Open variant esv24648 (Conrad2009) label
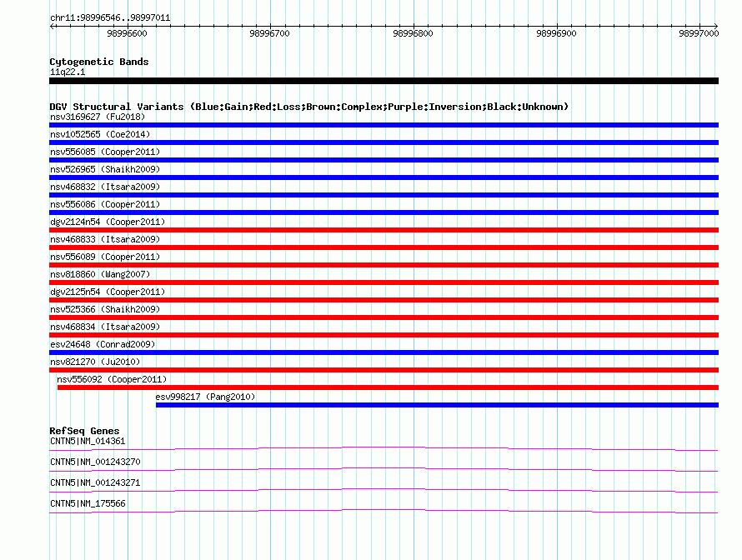The width and height of the screenshot is (742, 560). click(x=103, y=344)
